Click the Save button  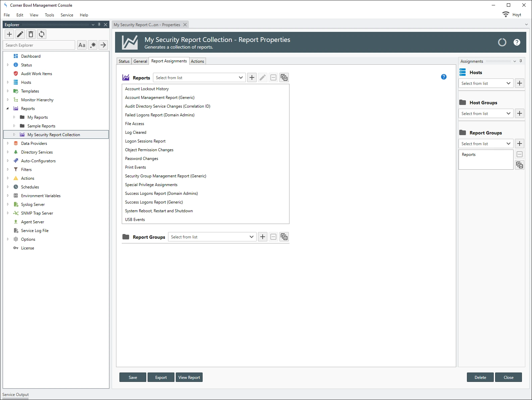coord(133,378)
